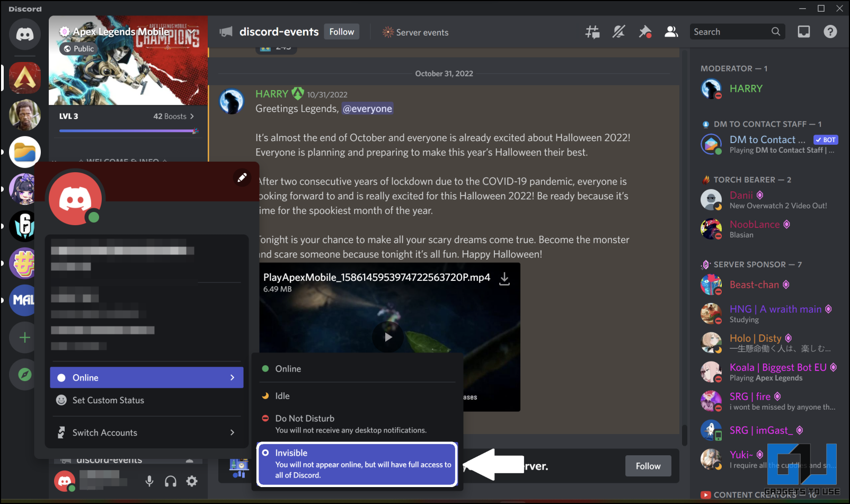This screenshot has width=850, height=504.
Task: Download PlayApexMobile mp4 file
Action: click(x=504, y=279)
